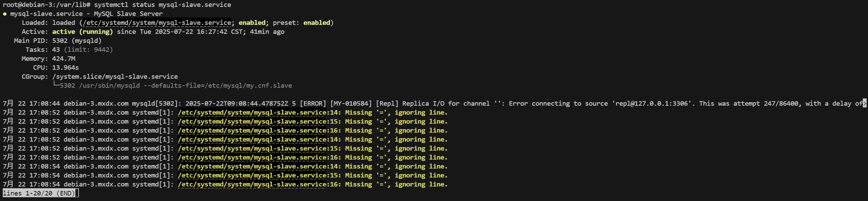Open the first service:14 unit file link
Image resolution: width=868 pixels, height=201 pixels.
252,113
